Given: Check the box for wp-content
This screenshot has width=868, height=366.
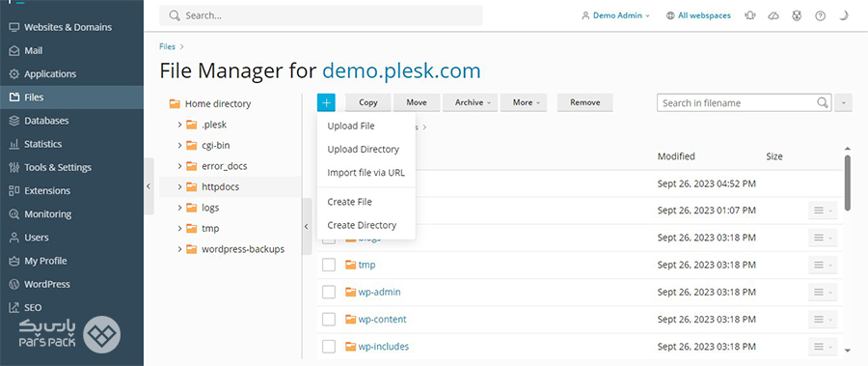Looking at the screenshot, I should 329,320.
